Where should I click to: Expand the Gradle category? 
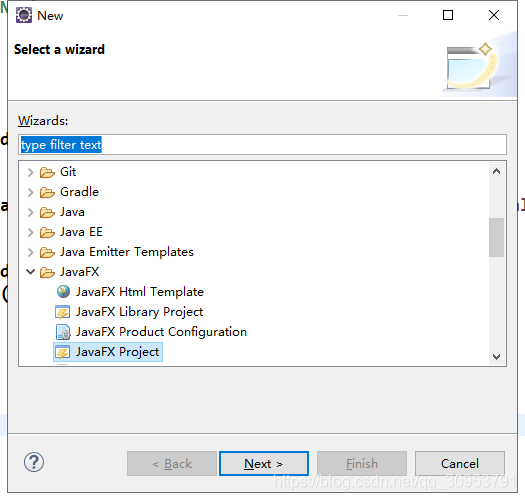(x=30, y=193)
